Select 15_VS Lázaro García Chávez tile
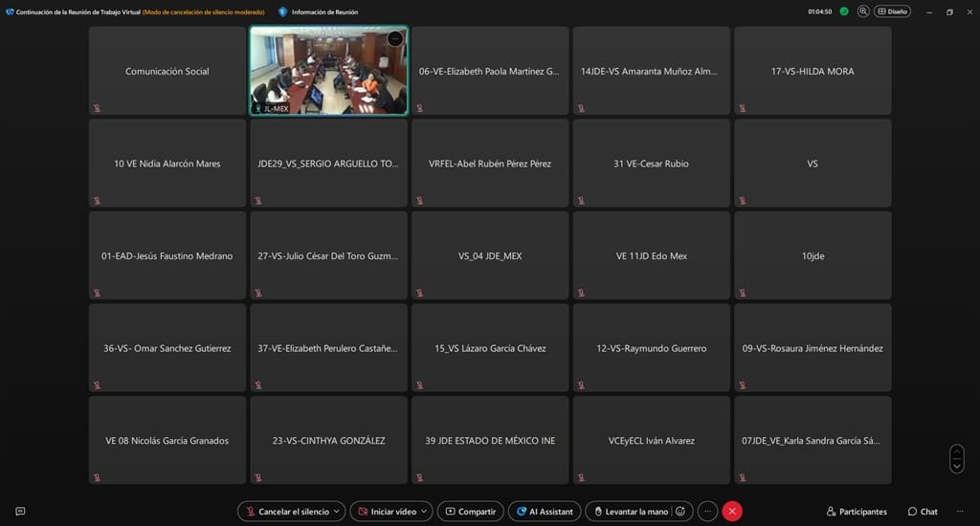The width and height of the screenshot is (980, 526). 490,348
